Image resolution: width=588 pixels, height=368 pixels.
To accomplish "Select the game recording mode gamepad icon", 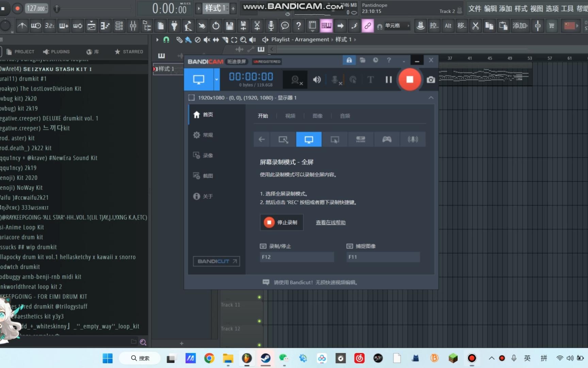I will click(387, 139).
